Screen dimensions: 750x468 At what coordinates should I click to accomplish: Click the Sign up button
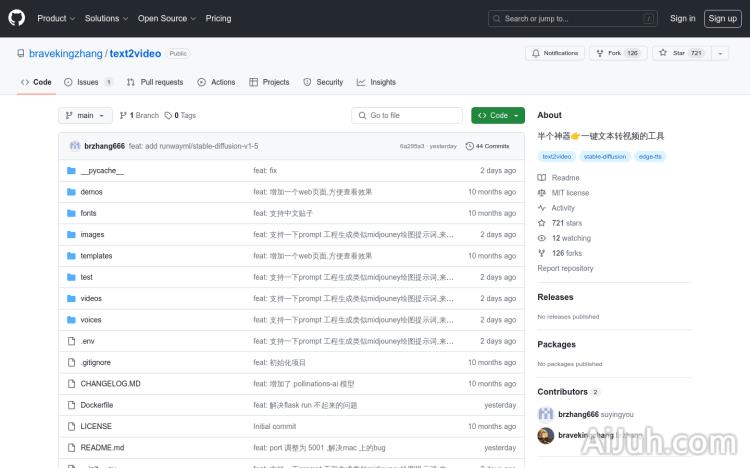coord(721,18)
